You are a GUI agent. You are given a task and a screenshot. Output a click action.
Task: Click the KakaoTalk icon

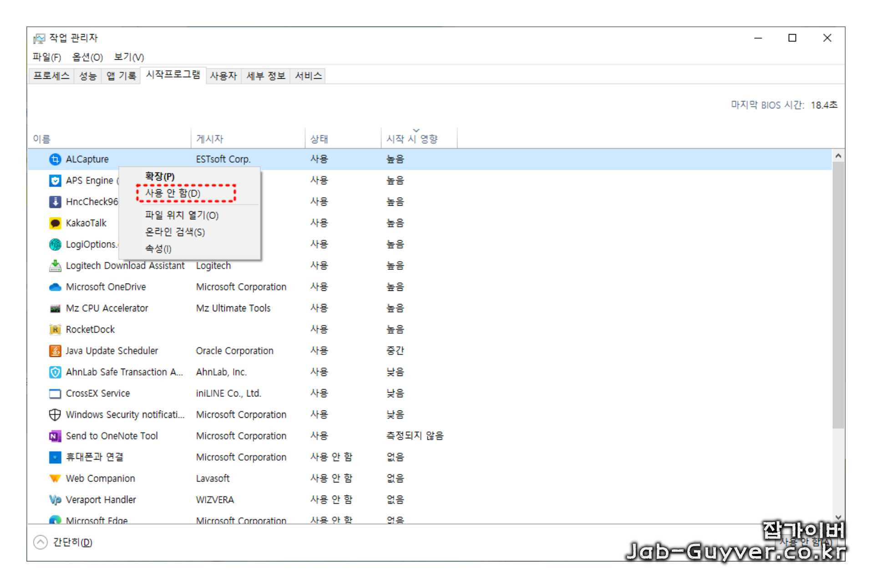55,223
